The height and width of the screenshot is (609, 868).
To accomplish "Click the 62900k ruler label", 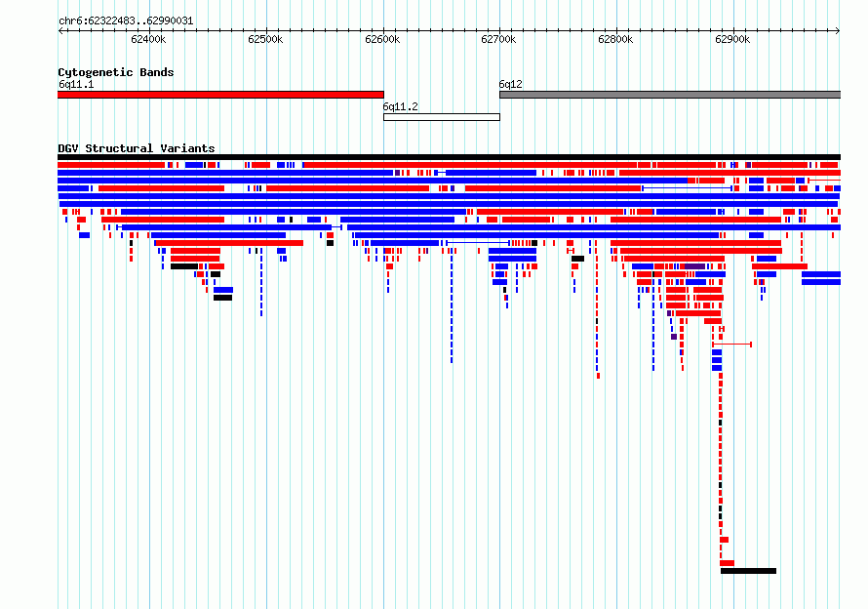I will [x=733, y=39].
